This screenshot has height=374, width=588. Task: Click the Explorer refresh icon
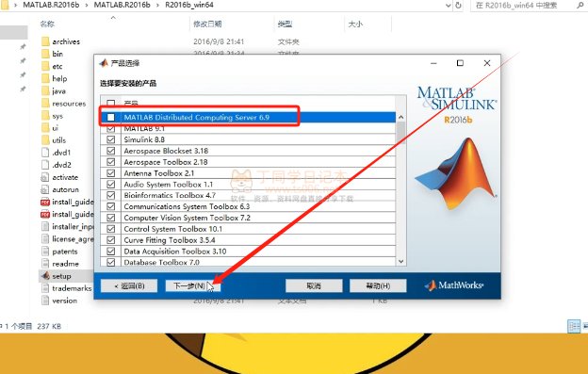pos(458,6)
